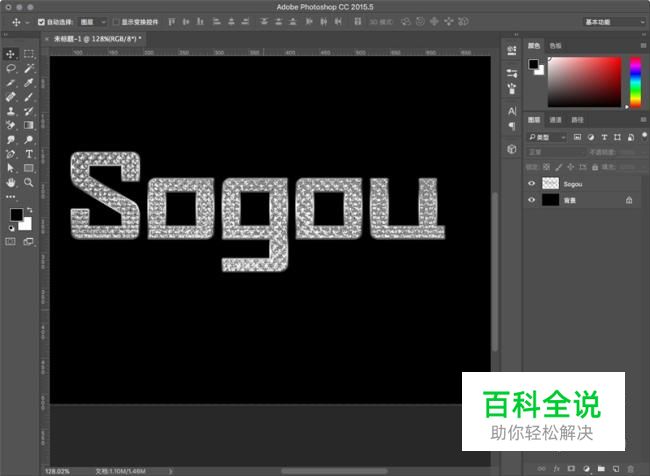This screenshot has width=650, height=476.
Task: Select the Layers panel tab
Action: click(x=534, y=120)
